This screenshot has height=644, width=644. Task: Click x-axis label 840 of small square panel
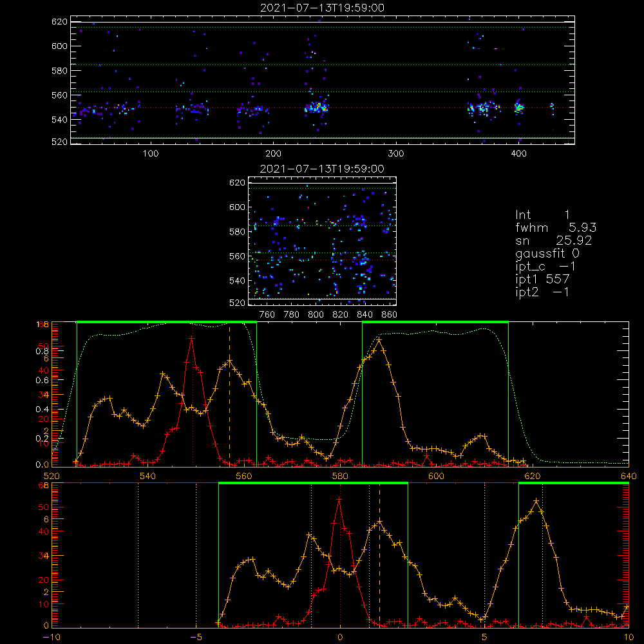pyautogui.click(x=365, y=315)
